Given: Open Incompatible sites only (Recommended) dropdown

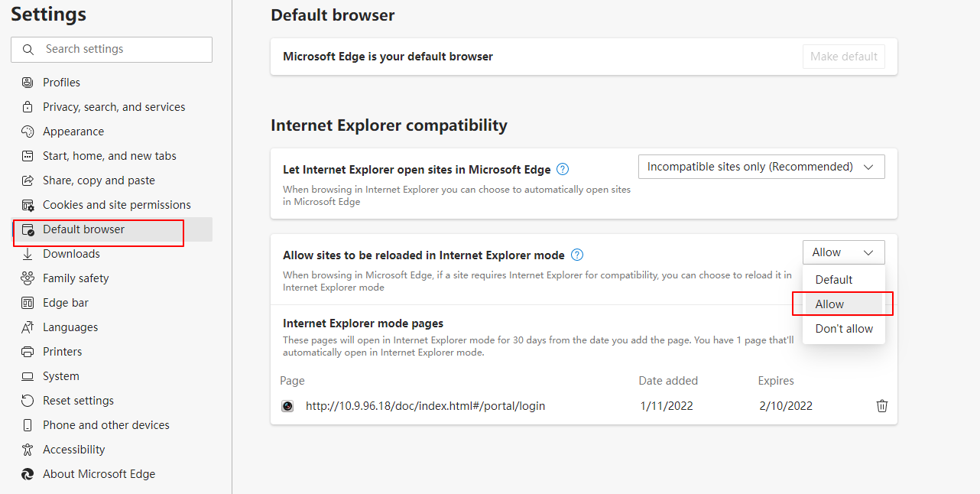Looking at the screenshot, I should (761, 167).
